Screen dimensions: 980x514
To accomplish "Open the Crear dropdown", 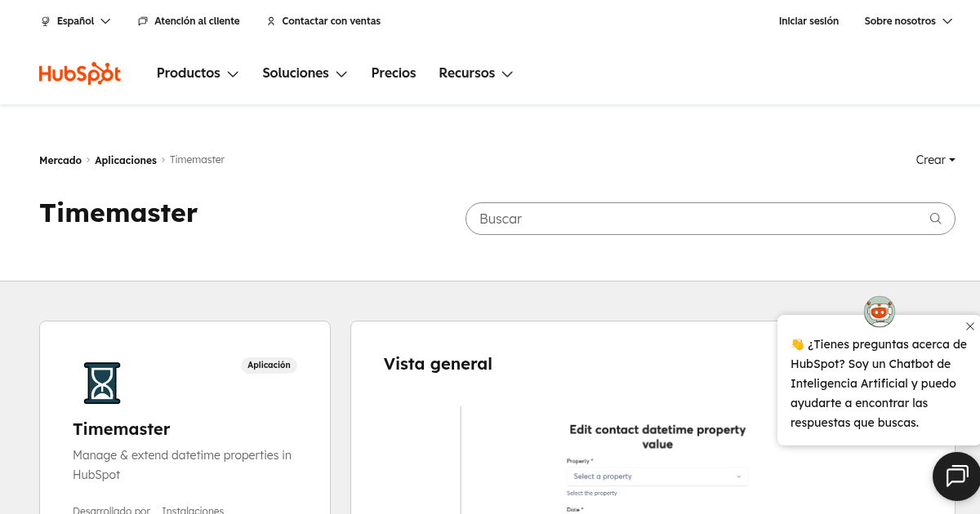I will 935,160.
